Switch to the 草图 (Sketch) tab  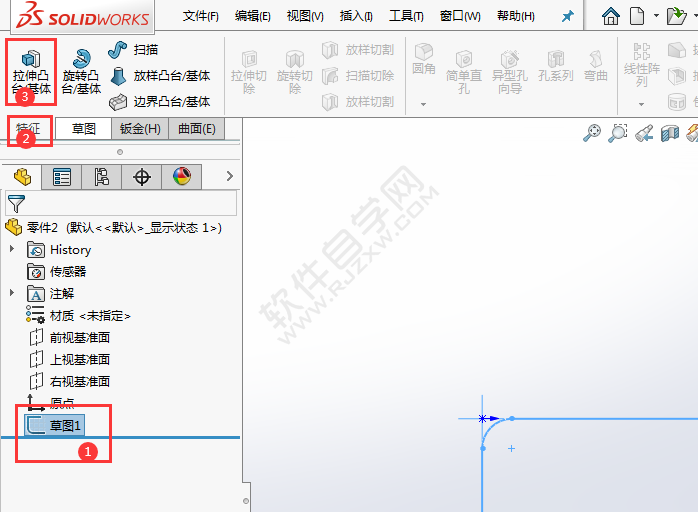point(84,129)
